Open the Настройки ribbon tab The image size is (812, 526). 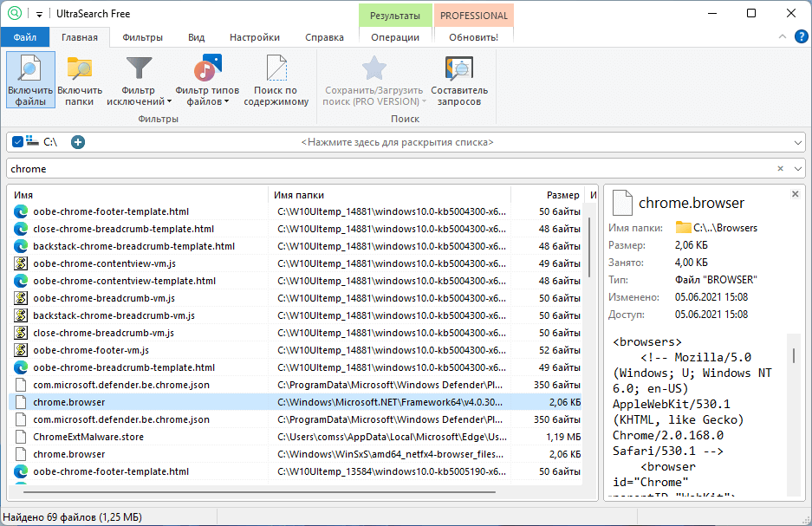[x=254, y=37]
